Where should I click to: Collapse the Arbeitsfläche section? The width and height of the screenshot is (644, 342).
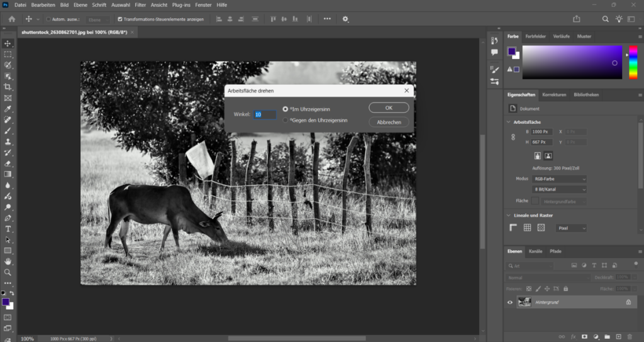508,123
